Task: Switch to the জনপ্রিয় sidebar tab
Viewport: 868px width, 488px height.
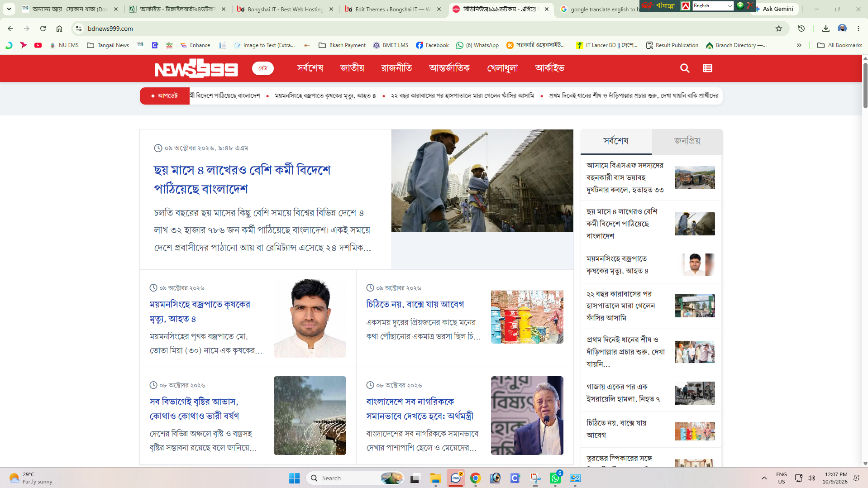Action: pos(687,141)
